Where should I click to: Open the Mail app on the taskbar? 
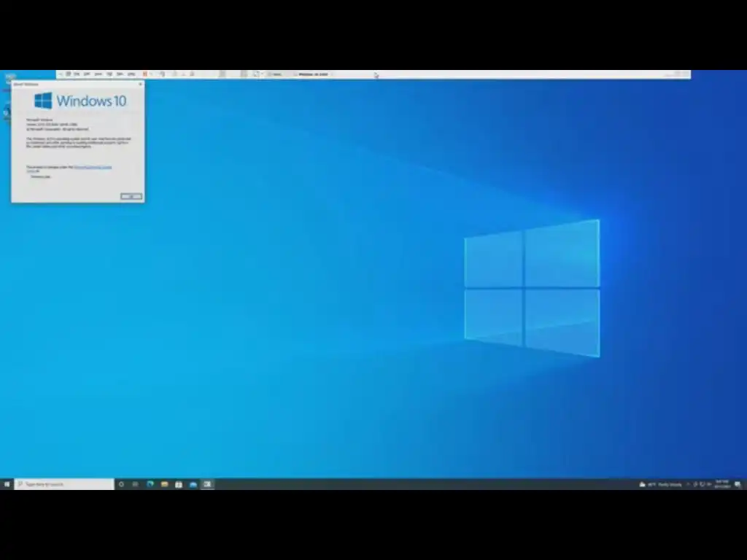193,484
